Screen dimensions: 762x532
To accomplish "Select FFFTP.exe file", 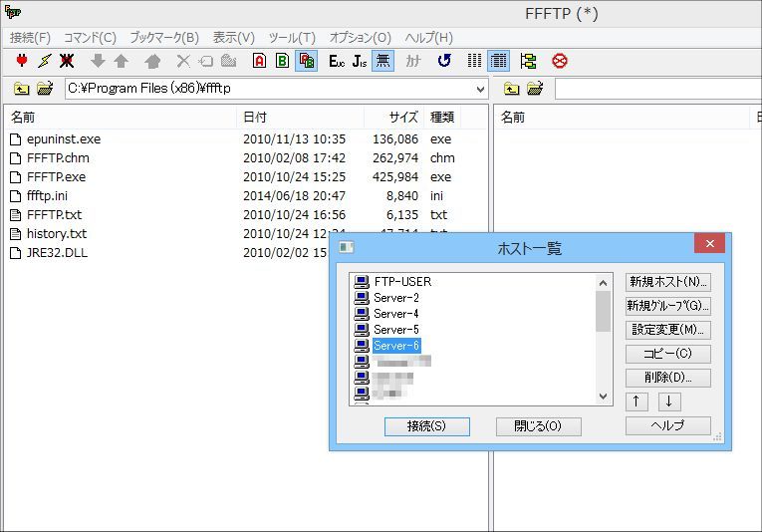I will [57, 177].
